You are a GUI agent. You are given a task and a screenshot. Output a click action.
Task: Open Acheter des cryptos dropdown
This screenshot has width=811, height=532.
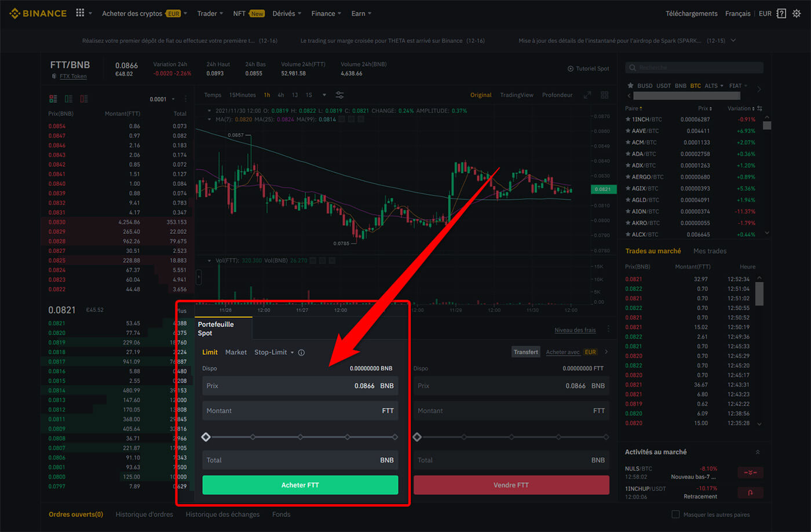coord(144,13)
